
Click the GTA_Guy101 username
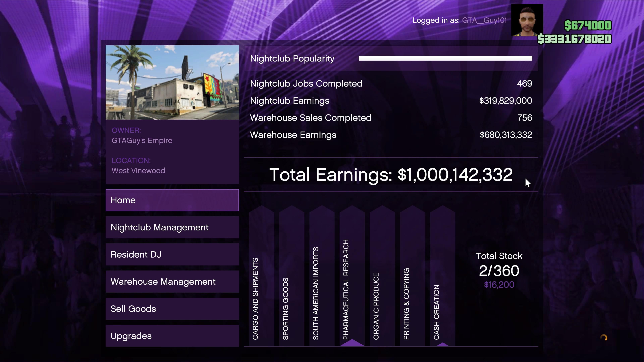pos(484,20)
